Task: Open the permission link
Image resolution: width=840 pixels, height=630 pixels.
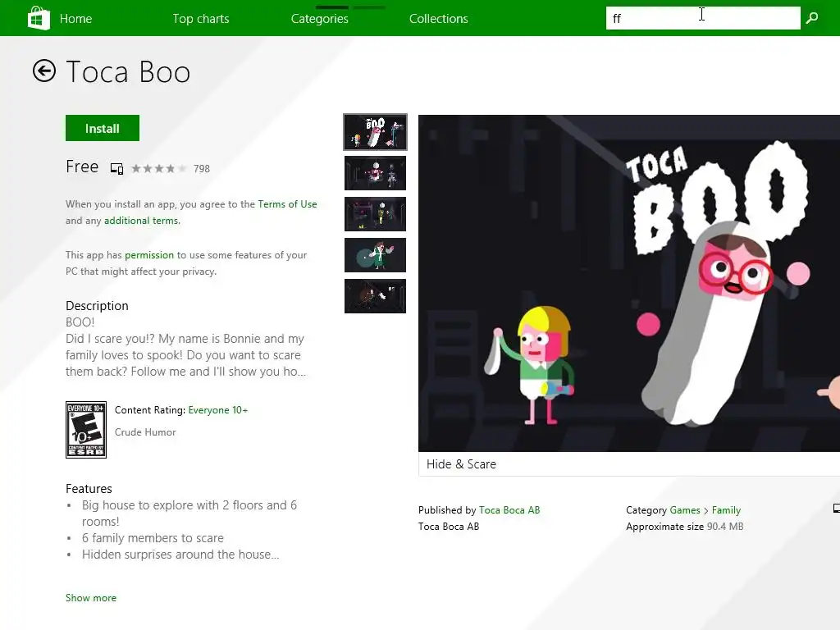Action: coord(149,256)
